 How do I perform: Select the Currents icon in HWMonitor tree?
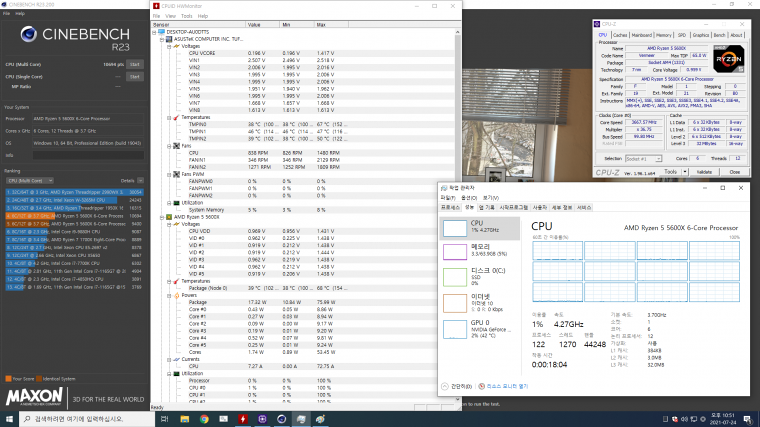tap(176, 359)
